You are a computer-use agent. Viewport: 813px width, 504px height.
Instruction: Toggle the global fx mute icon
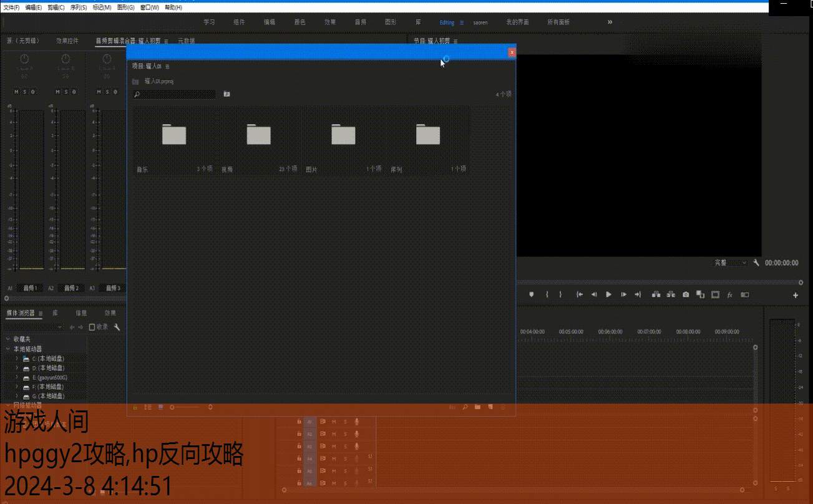pos(730,295)
